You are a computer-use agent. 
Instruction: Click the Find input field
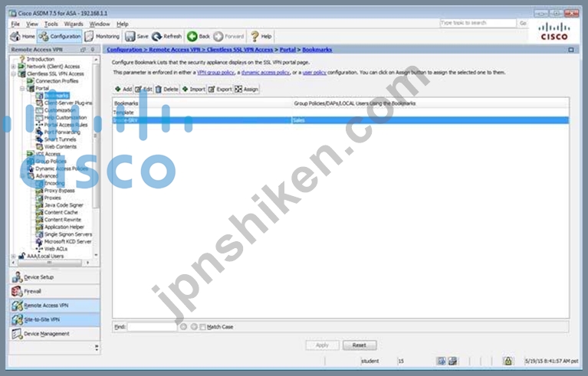[x=152, y=327]
